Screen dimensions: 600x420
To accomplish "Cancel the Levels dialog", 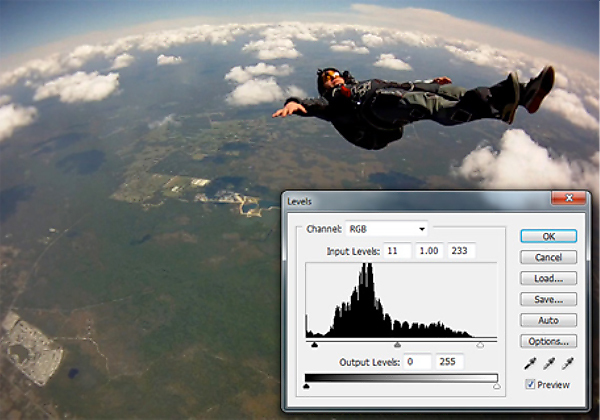I will (548, 257).
